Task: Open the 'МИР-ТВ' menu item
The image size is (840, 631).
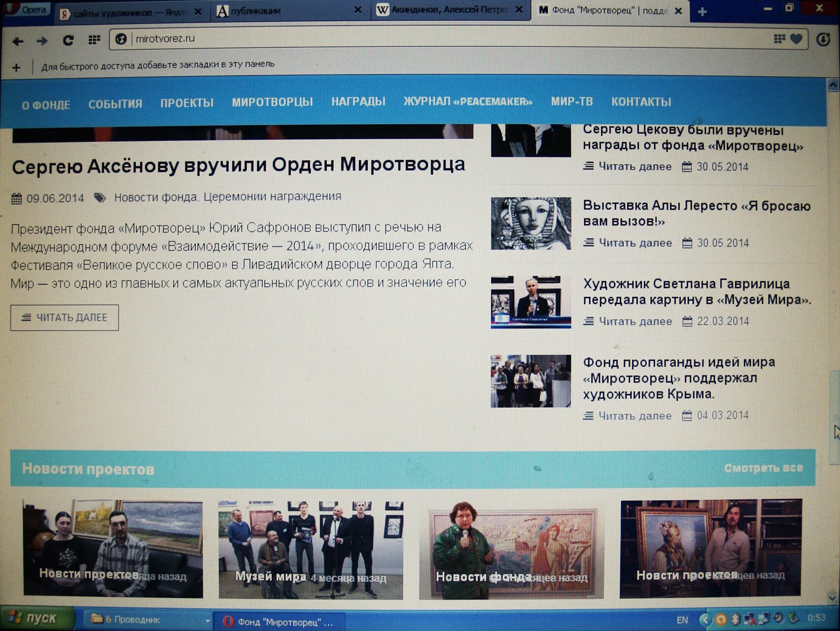Action: (572, 102)
